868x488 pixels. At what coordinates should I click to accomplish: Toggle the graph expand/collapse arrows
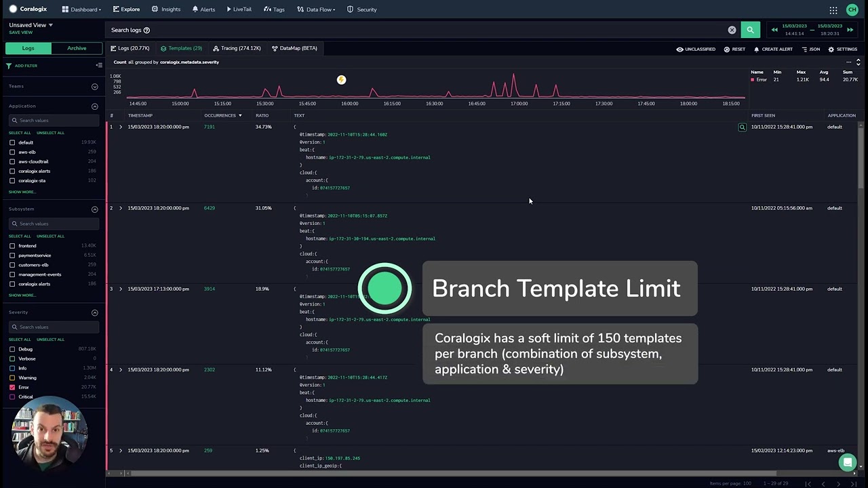(x=858, y=62)
